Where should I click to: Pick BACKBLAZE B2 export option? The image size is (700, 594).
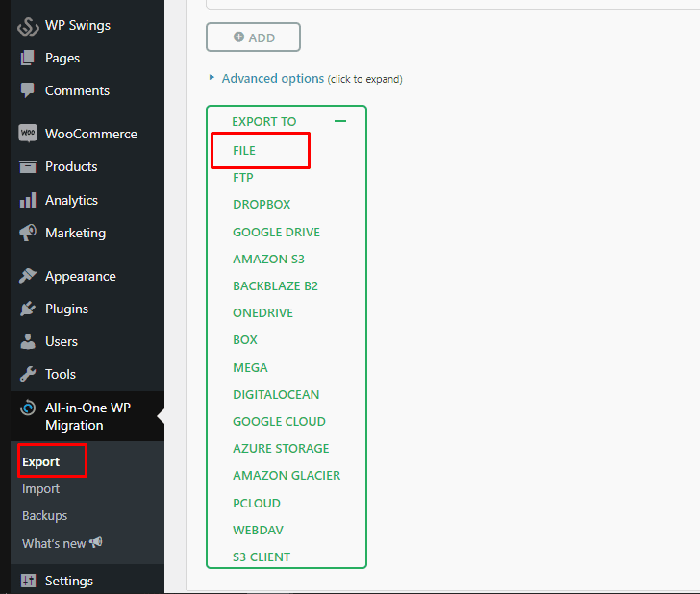[275, 285]
